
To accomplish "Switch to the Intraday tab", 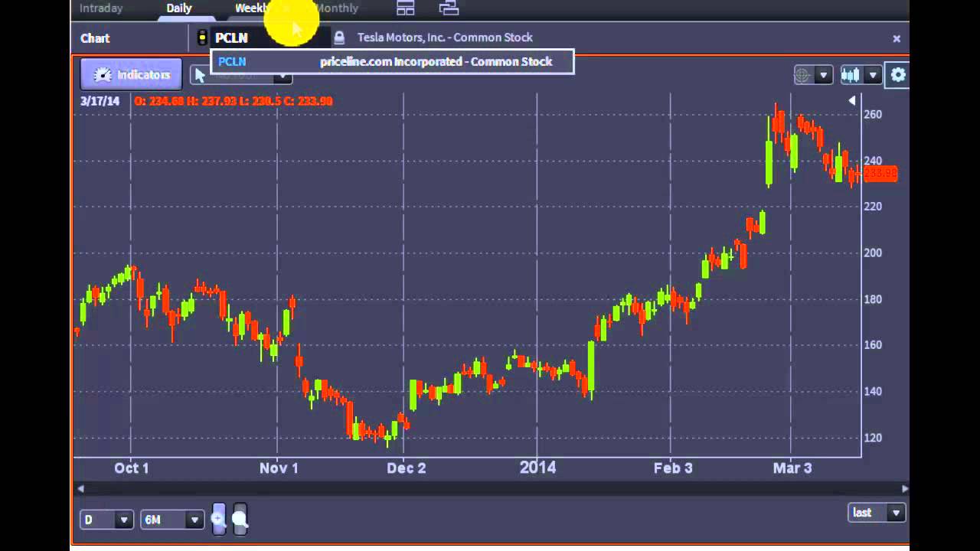I will (101, 8).
